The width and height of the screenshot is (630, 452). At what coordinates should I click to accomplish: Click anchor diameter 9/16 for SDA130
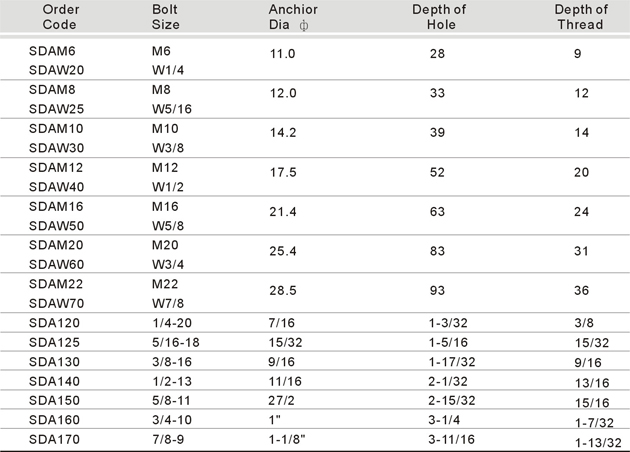[x=281, y=362]
